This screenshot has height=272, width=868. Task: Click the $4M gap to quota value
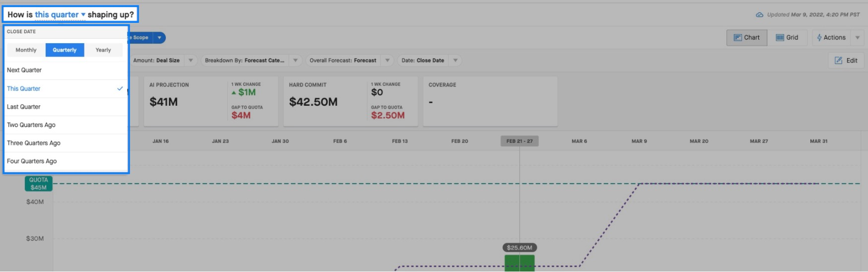click(241, 116)
